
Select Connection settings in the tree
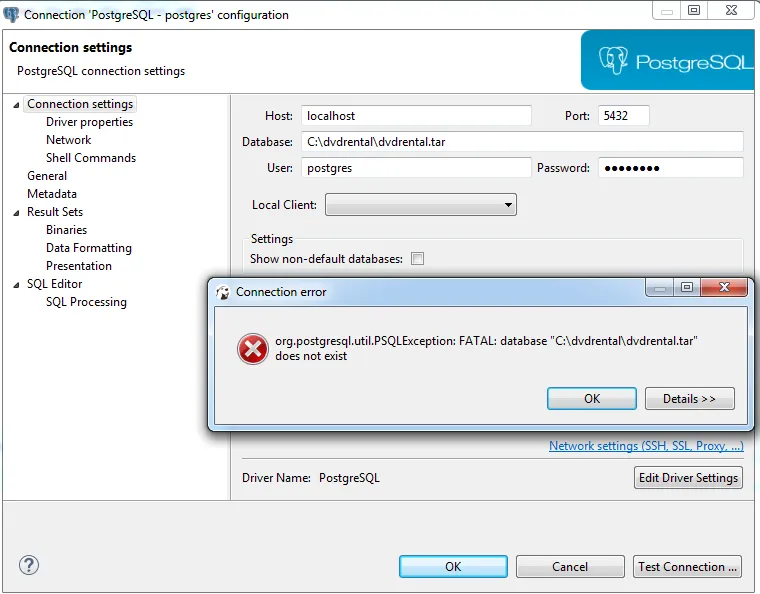80,104
